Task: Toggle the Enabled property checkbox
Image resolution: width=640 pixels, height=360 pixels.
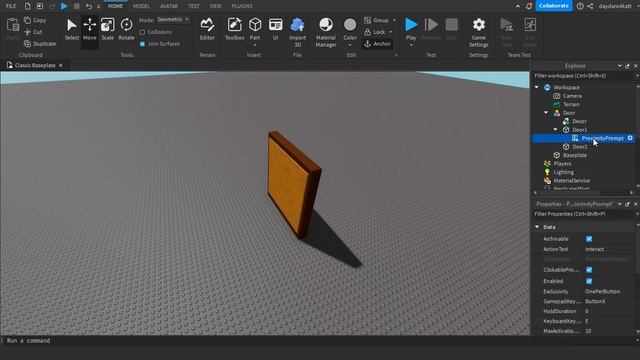Action: pyautogui.click(x=589, y=281)
